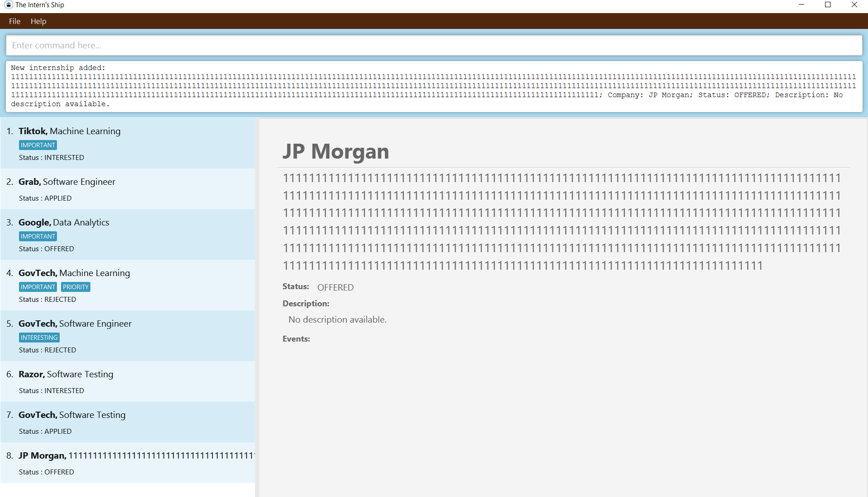Screen dimensions: 868x497
Task: Maximize the application window
Action: pyautogui.click(x=828, y=5)
